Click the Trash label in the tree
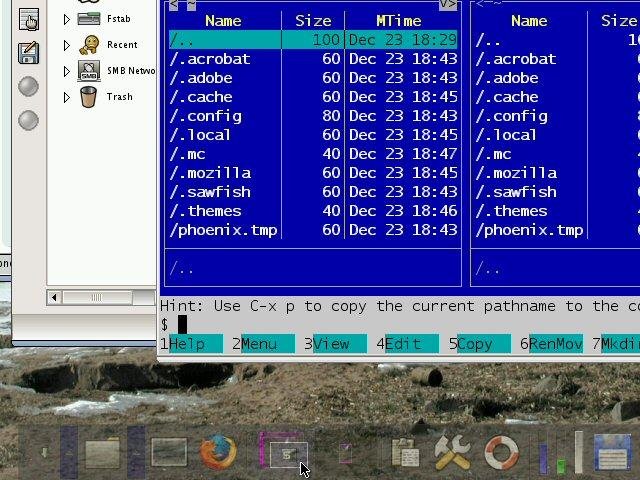640x480 pixels. (x=120, y=97)
